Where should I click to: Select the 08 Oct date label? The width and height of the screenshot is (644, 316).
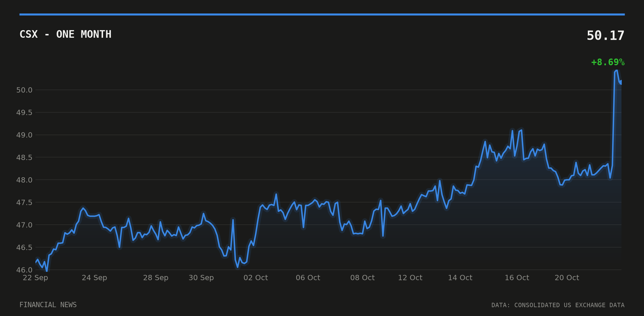pos(362,278)
